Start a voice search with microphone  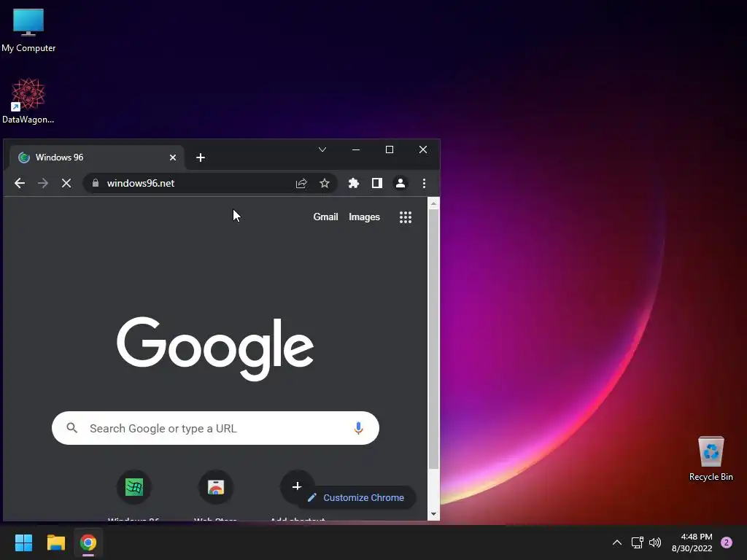point(358,428)
